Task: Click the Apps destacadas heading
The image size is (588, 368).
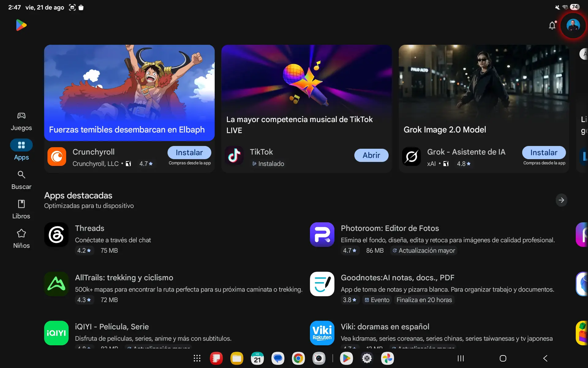Action: tap(78, 195)
